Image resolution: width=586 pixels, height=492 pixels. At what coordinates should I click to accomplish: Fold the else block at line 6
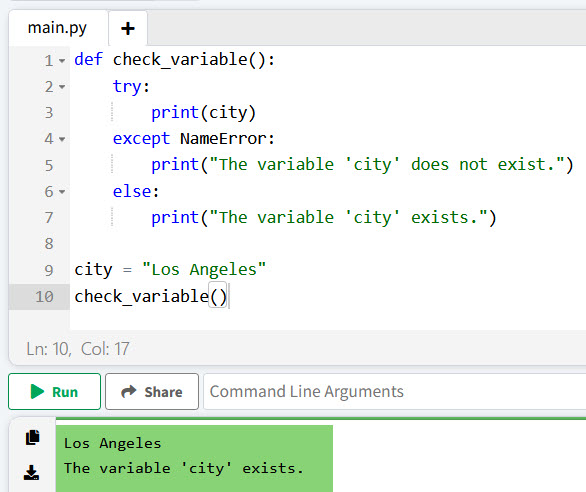[x=62, y=192]
